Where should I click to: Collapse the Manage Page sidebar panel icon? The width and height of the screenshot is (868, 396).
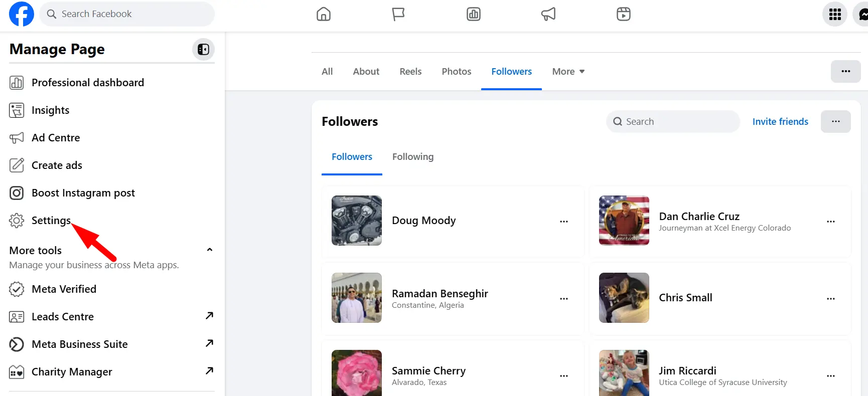(x=203, y=49)
